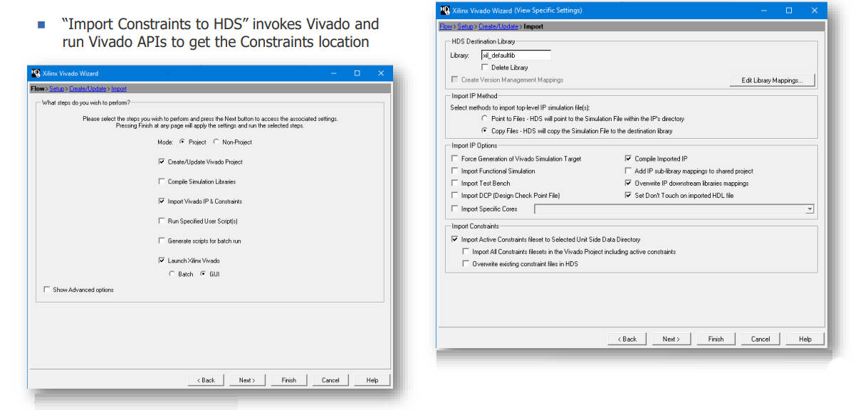The height and width of the screenshot is (410, 868).
Task: Enable Compile Simulation Libraries checkbox
Action: [162, 182]
